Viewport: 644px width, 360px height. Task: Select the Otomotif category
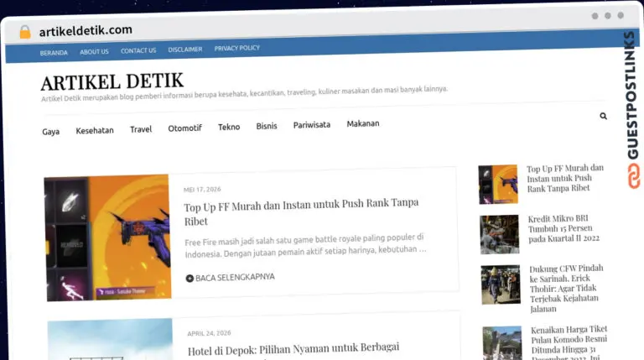[x=184, y=128]
